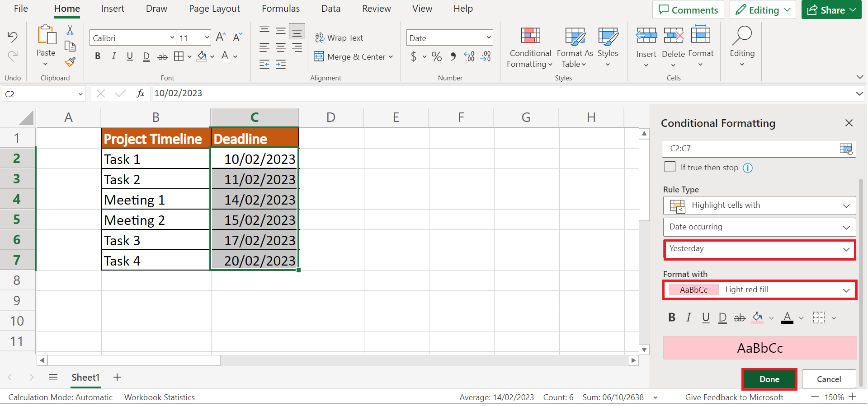Viewport: 868px width, 406px height.
Task: Activate the Format Painter brush icon
Action: (70, 62)
